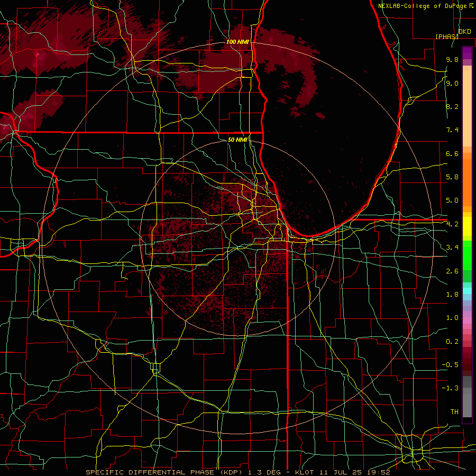Pick the purple top of the color bar
The width and height of the screenshot is (476, 476).
[x=467, y=53]
